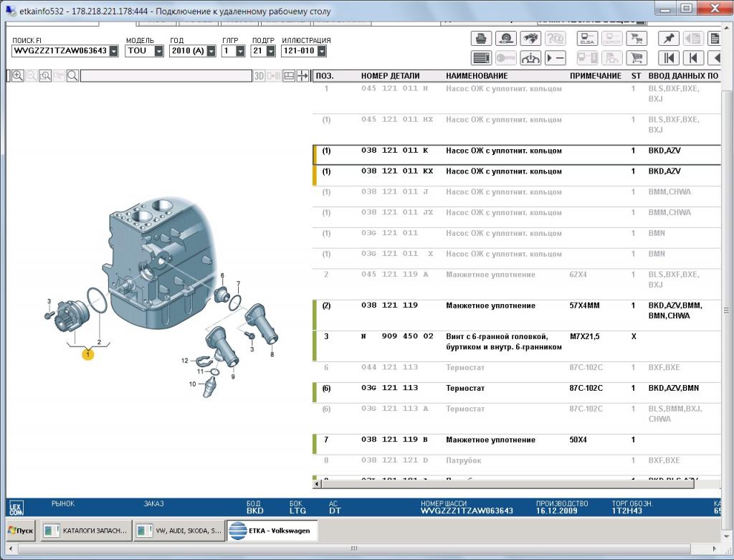Click position 10 sensor label on illustration
The image size is (734, 560).
click(192, 384)
